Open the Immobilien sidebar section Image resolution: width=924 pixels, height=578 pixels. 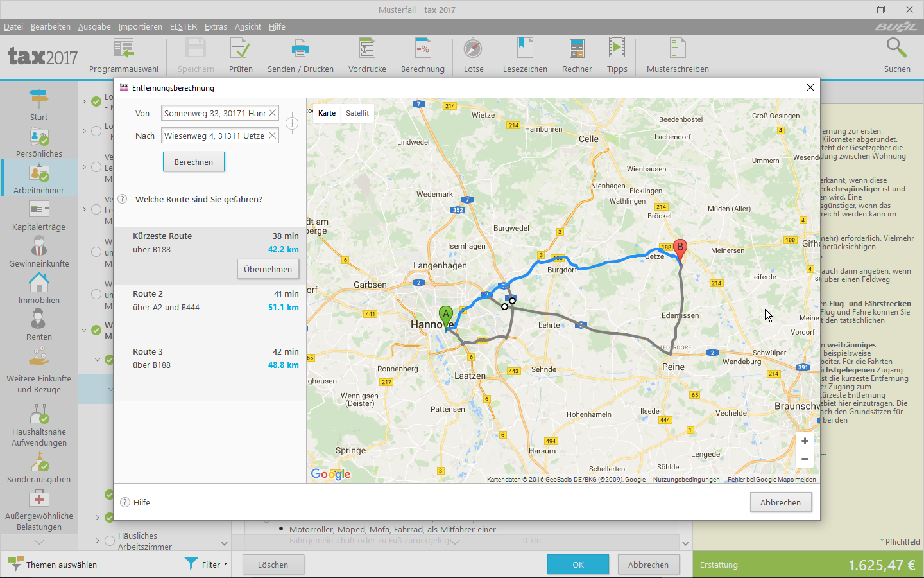click(39, 289)
